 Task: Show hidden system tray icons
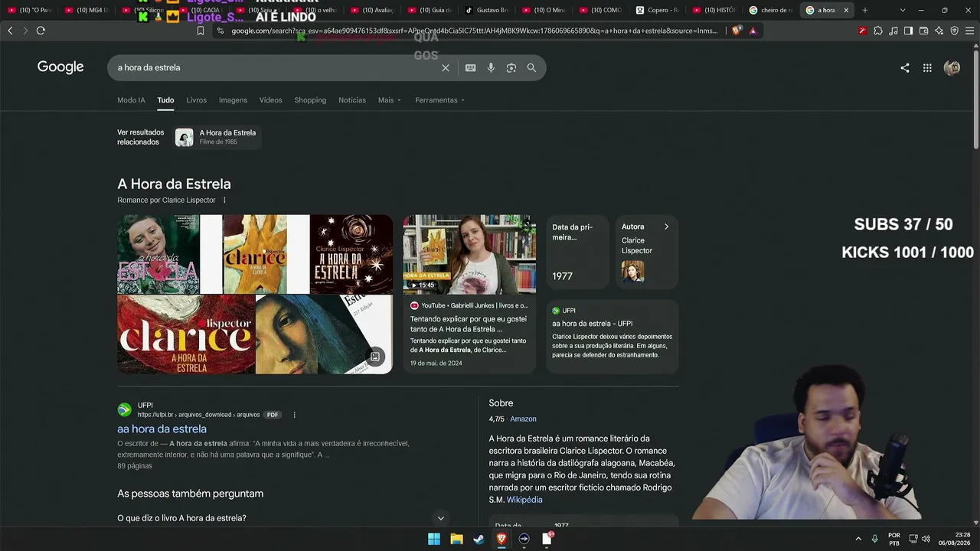[858, 539]
